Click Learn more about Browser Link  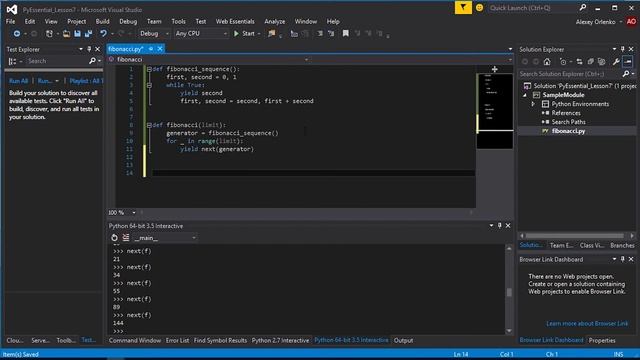pyautogui.click(x=587, y=323)
